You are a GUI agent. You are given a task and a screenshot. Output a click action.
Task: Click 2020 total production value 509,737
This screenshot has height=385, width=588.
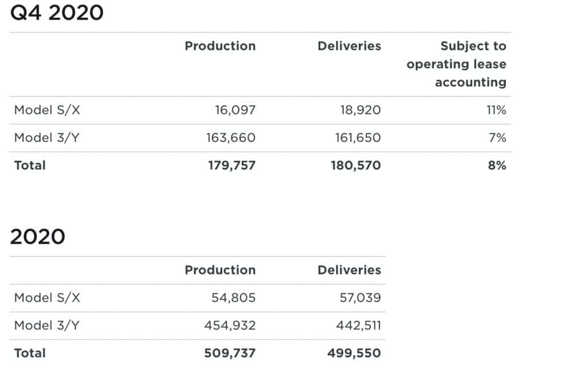[x=230, y=353]
